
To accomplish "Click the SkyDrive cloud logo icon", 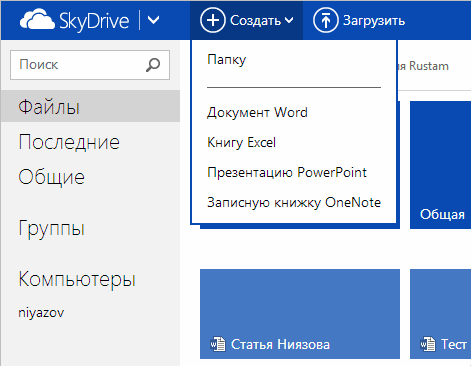I will coord(37,20).
